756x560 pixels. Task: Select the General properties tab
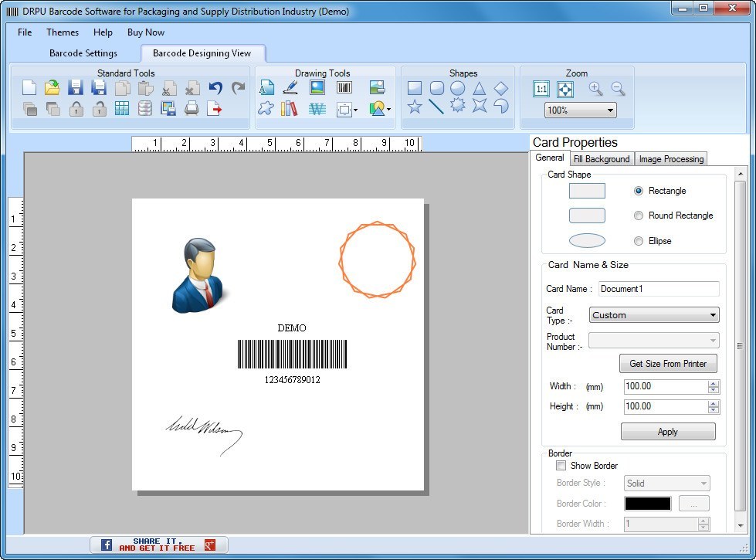(549, 158)
